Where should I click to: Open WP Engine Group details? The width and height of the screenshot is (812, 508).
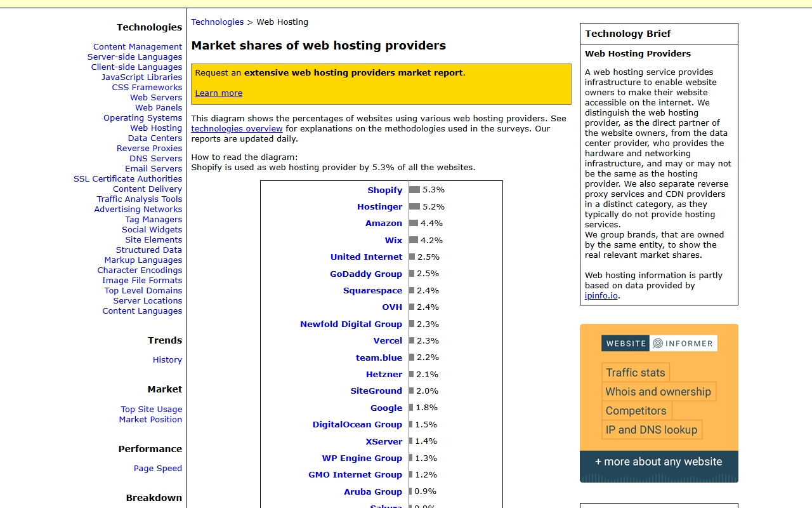(x=362, y=458)
